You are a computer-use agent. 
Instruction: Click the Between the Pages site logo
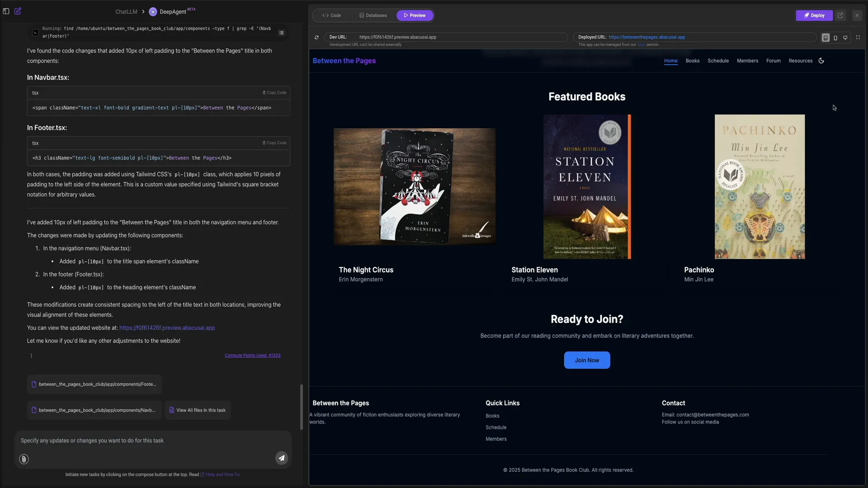coord(344,61)
